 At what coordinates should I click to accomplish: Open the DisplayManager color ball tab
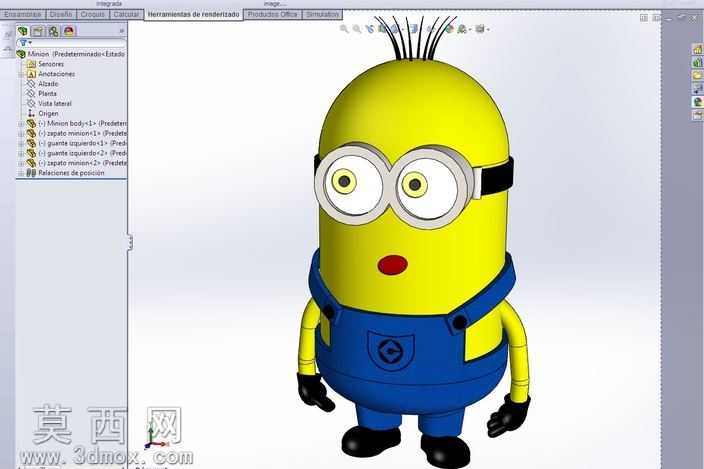point(69,31)
